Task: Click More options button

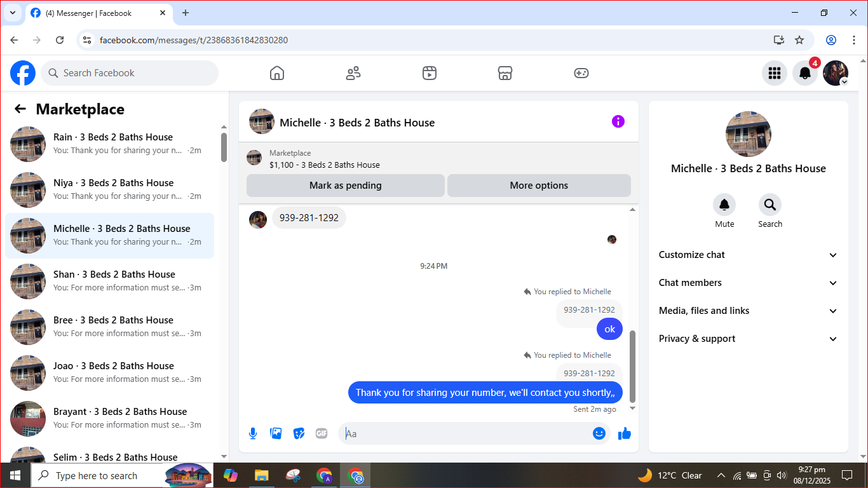Action: 539,186
